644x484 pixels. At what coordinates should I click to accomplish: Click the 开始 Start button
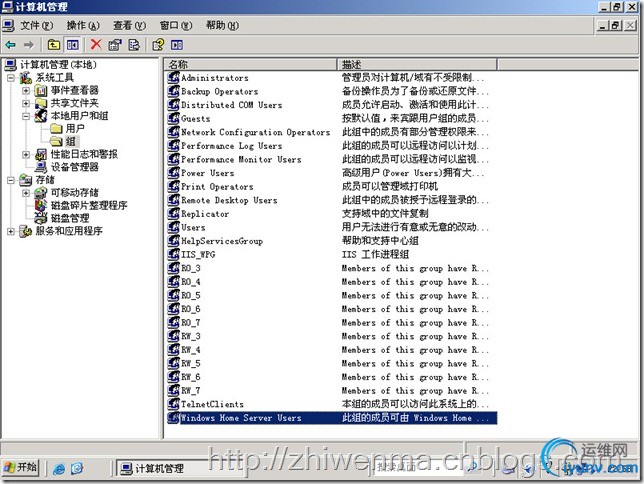pos(21,468)
